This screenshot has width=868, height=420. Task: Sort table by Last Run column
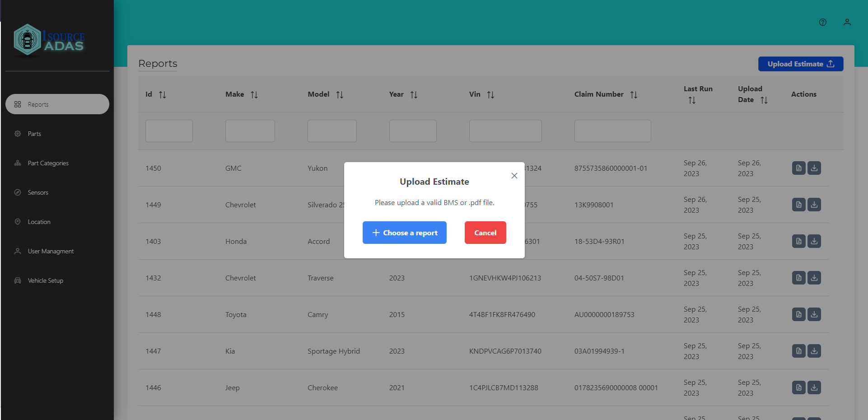coord(692,100)
